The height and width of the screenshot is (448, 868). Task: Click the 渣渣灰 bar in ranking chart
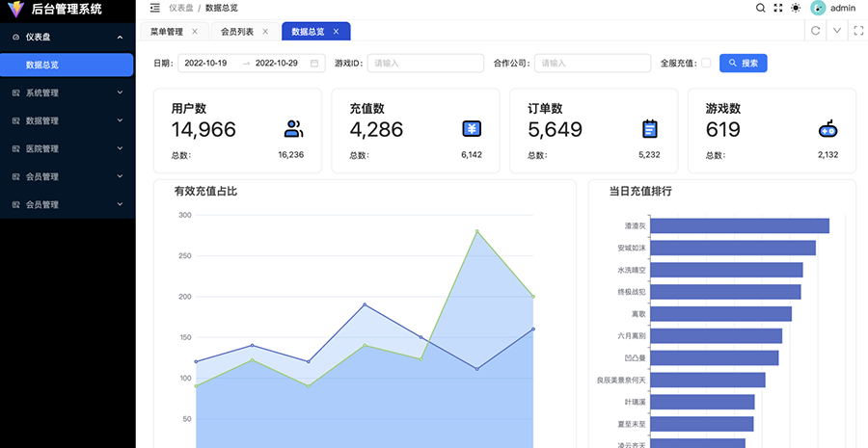pos(740,225)
